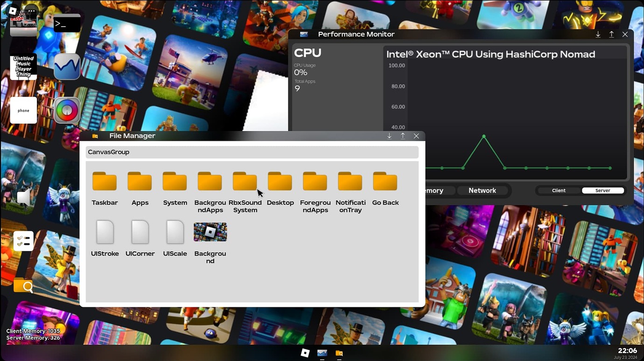Click the Roblox icon in the taskbar
The height and width of the screenshot is (361, 644).
305,353
